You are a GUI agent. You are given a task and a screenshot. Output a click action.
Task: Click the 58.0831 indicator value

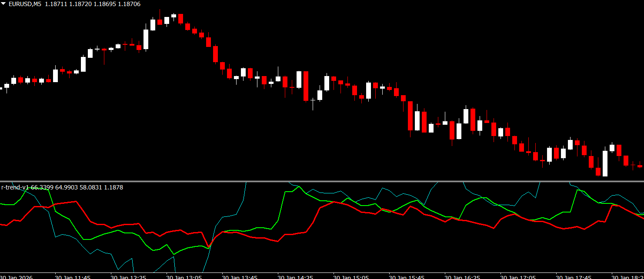(91, 187)
